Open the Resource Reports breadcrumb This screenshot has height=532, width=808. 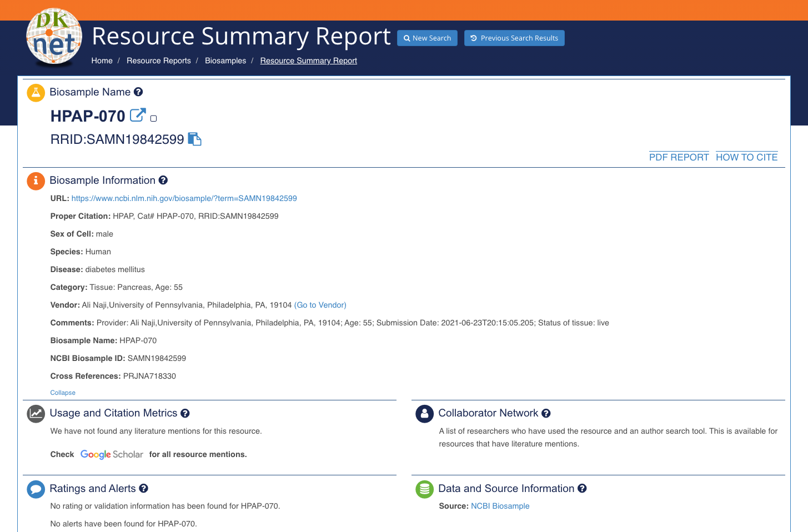159,61
